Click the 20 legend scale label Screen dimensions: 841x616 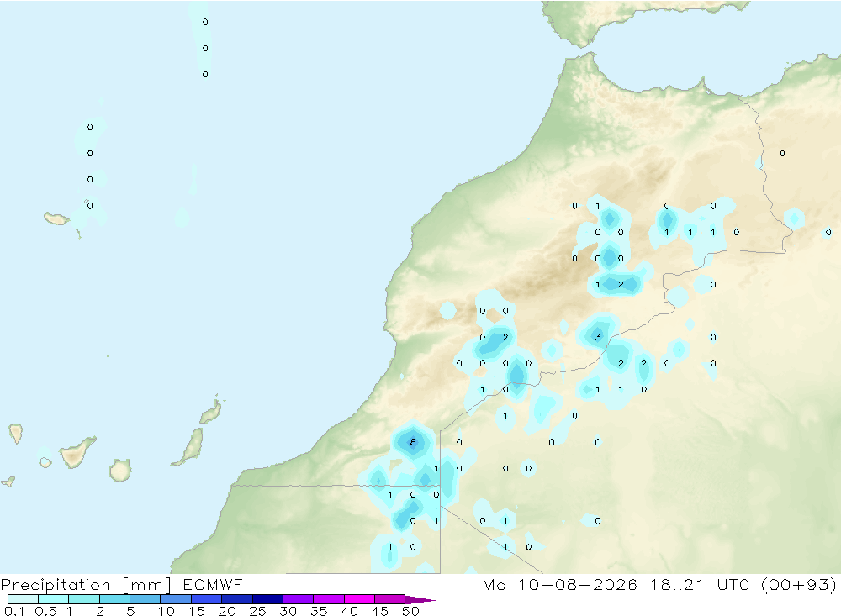click(x=227, y=611)
